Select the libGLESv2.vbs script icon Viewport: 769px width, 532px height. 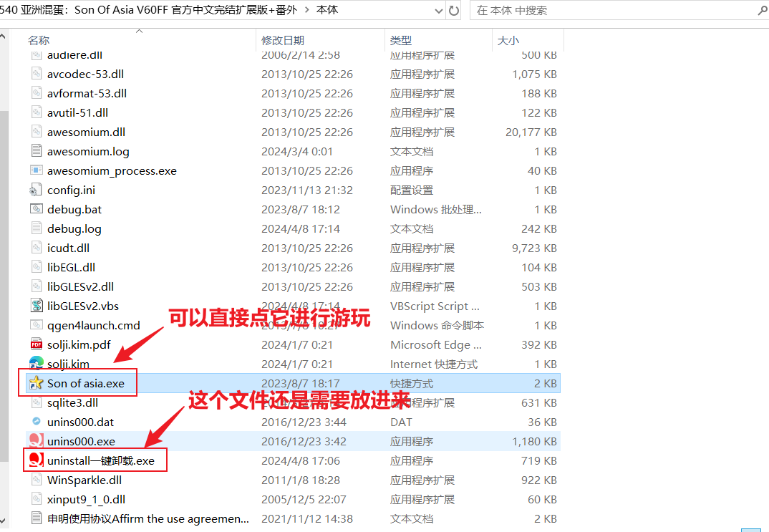pyautogui.click(x=37, y=306)
